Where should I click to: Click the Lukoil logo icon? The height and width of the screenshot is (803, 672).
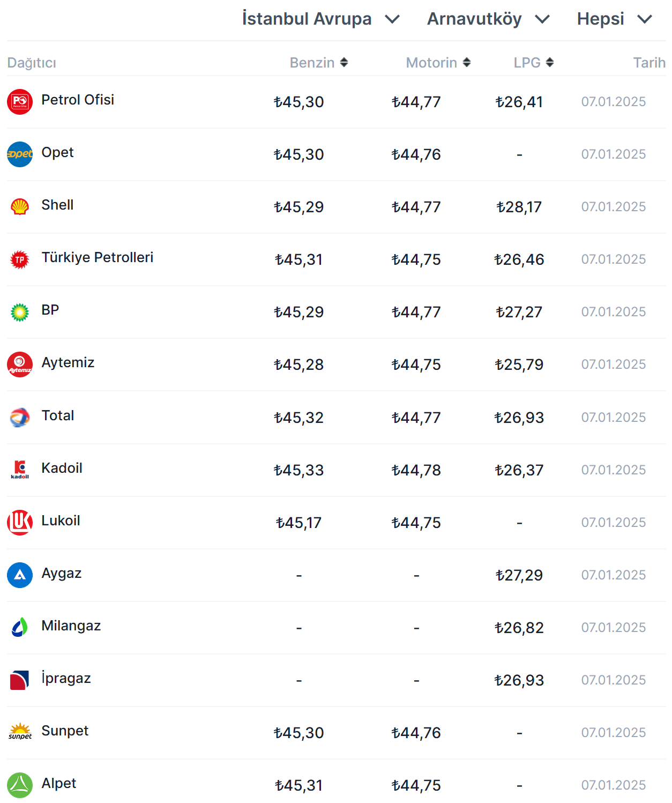tap(20, 523)
